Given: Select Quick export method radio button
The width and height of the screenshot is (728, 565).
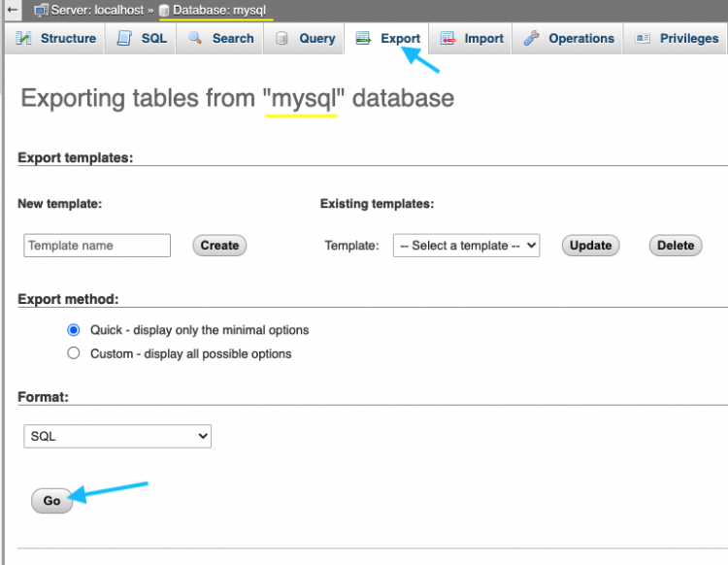Looking at the screenshot, I should (74, 330).
